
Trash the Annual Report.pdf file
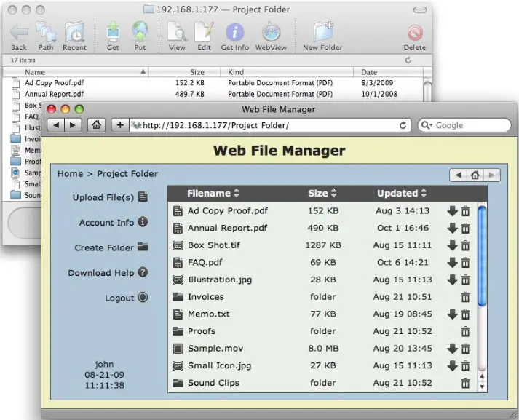[x=465, y=228]
